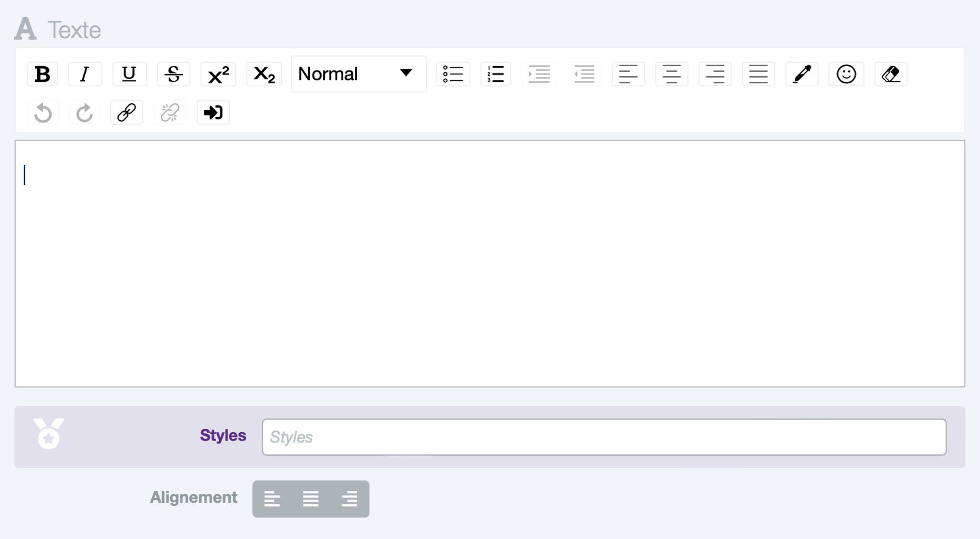The height and width of the screenshot is (539, 980).
Task: Set Alignement to right
Action: click(x=349, y=499)
